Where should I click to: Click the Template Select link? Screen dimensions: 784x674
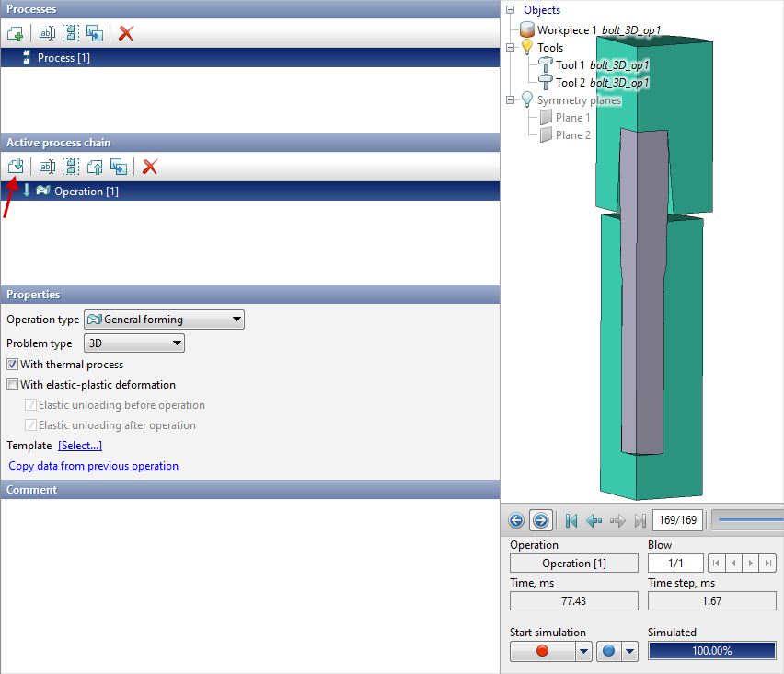(80, 446)
